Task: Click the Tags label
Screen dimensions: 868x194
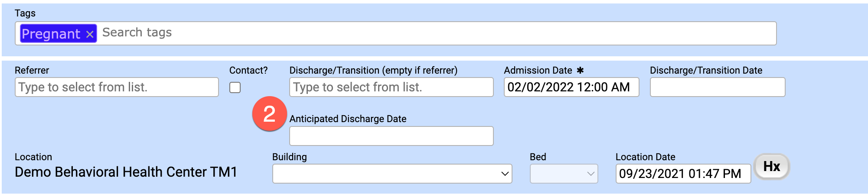Action: point(25,13)
